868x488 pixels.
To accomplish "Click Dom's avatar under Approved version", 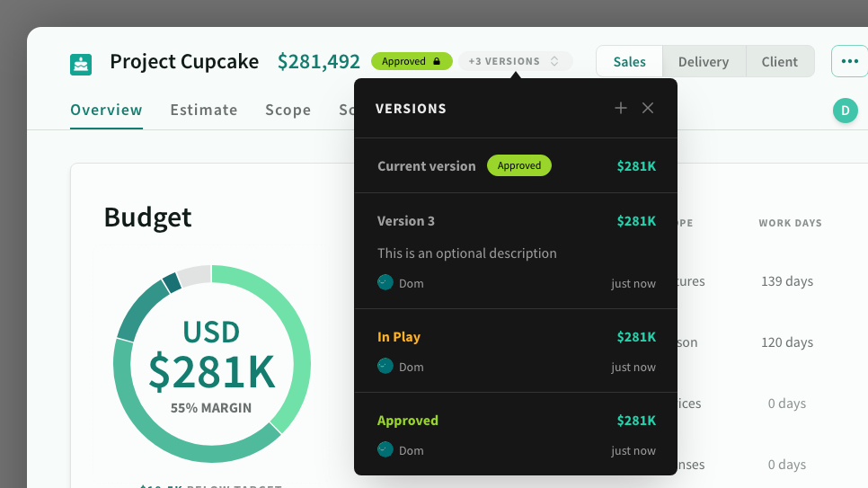I will 385,449.
